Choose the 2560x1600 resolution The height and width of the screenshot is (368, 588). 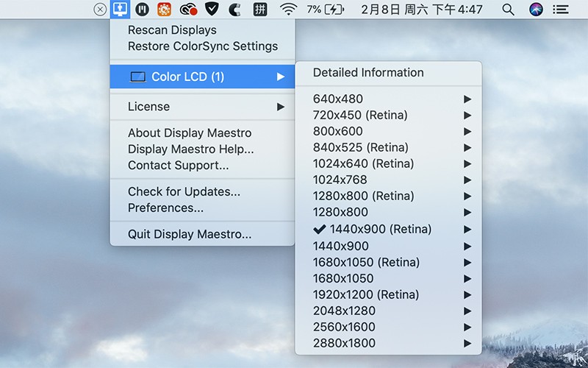pos(388,327)
